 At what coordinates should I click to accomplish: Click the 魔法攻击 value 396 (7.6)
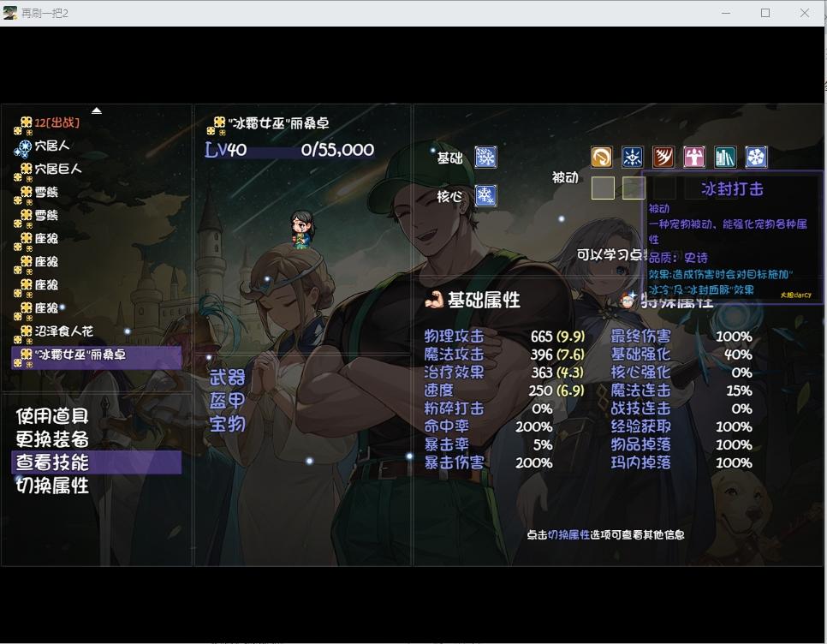point(557,355)
